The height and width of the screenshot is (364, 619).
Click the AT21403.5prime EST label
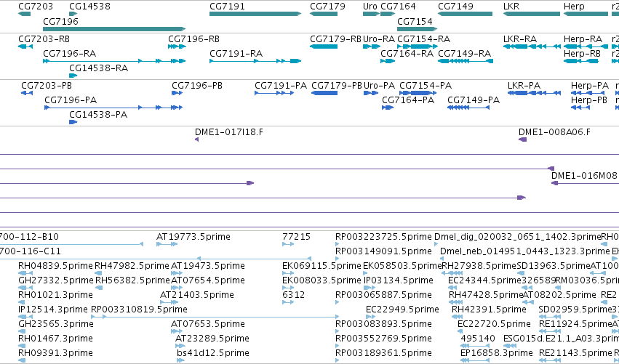(x=197, y=295)
